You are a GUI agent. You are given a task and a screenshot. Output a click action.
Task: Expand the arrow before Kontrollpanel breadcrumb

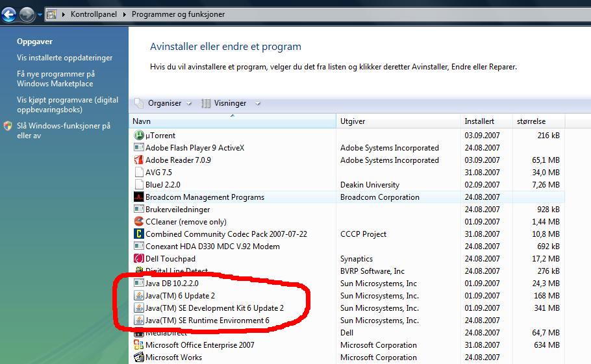point(64,14)
